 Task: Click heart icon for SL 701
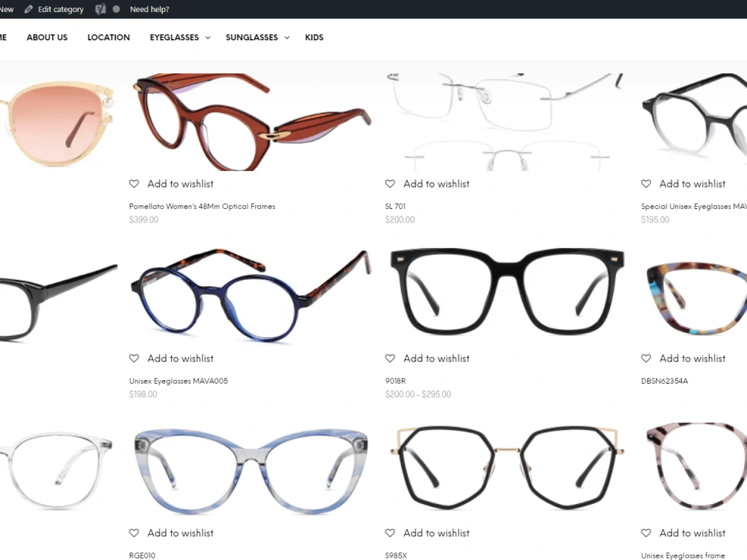click(390, 184)
